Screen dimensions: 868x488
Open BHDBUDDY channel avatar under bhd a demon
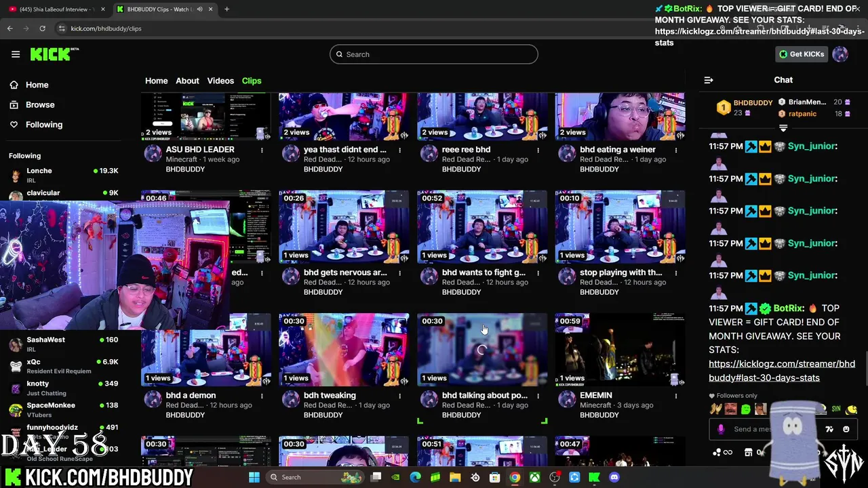(153, 399)
